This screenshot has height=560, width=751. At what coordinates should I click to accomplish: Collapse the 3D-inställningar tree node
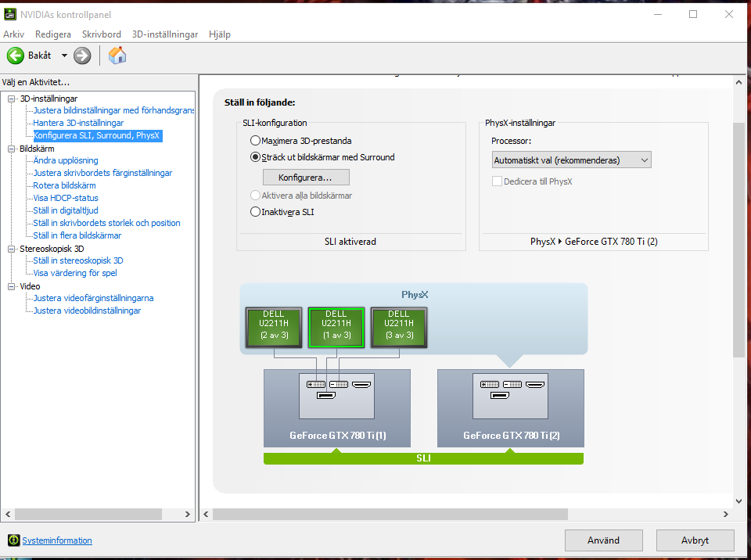tap(12, 99)
